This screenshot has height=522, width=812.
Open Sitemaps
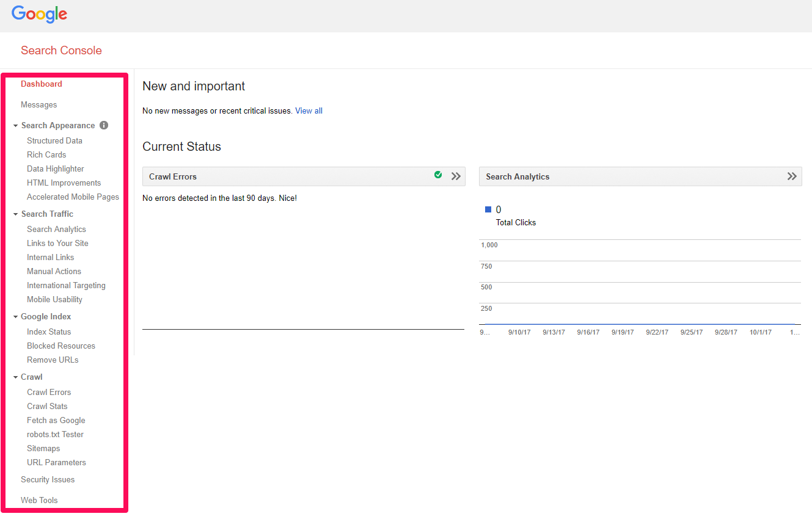click(x=43, y=448)
